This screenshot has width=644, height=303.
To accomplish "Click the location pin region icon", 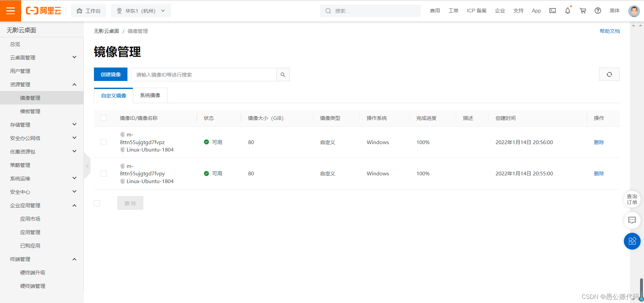I will coord(119,11).
